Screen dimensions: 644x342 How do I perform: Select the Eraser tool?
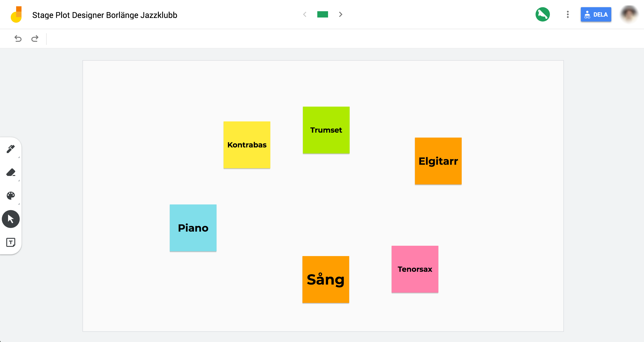tap(11, 172)
